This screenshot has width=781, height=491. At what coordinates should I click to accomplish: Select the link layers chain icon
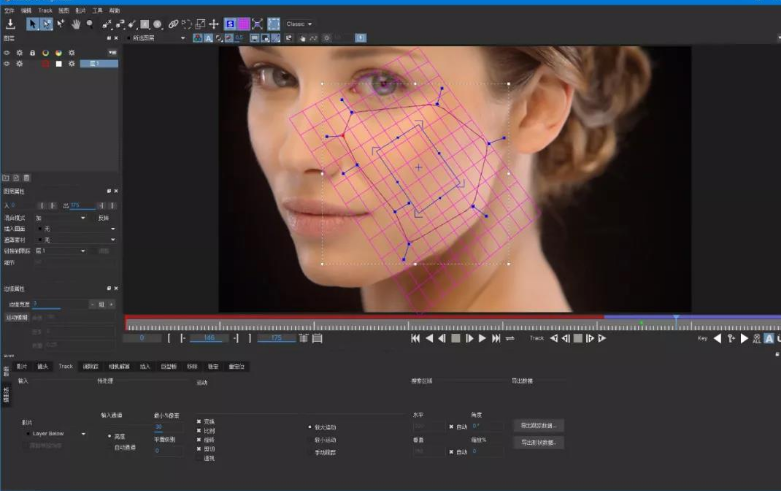(173, 24)
